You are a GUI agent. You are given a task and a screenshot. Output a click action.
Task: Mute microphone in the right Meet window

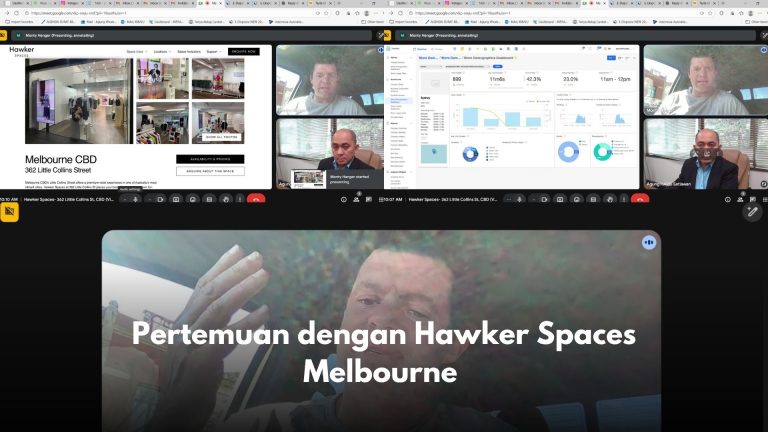tap(520, 199)
